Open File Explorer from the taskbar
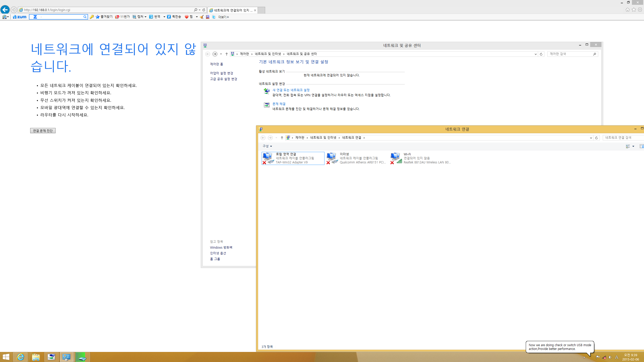644x362 pixels. pyautogui.click(x=36, y=357)
